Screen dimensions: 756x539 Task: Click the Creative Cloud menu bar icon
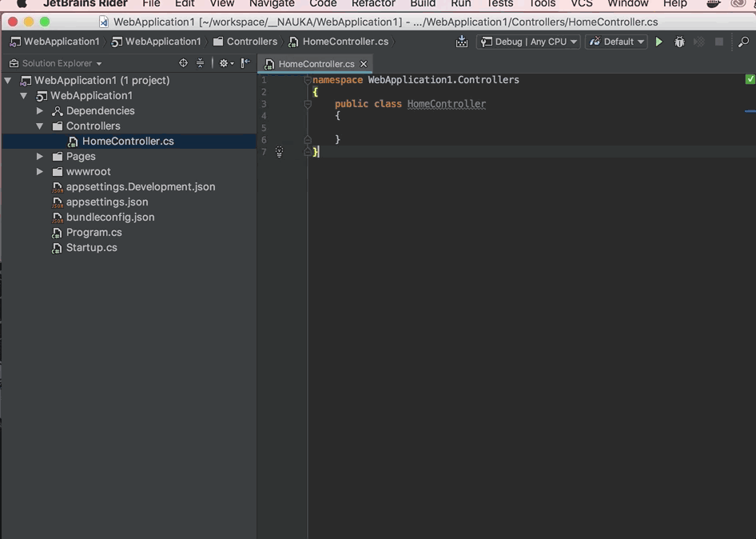coord(738,3)
